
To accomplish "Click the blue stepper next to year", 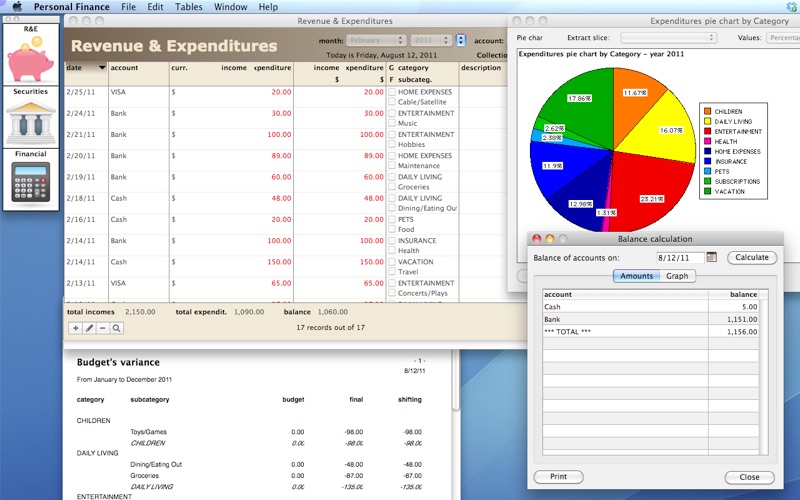I will (461, 40).
